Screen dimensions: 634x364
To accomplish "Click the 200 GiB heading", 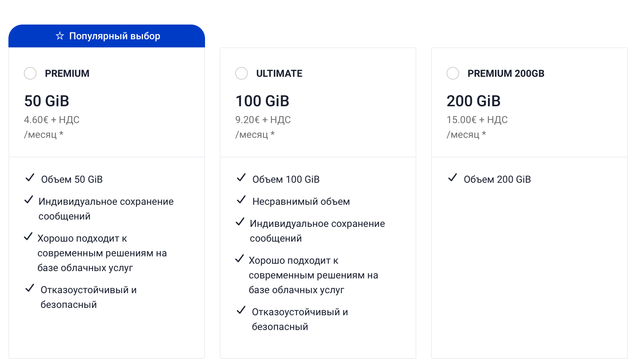I will point(473,101).
